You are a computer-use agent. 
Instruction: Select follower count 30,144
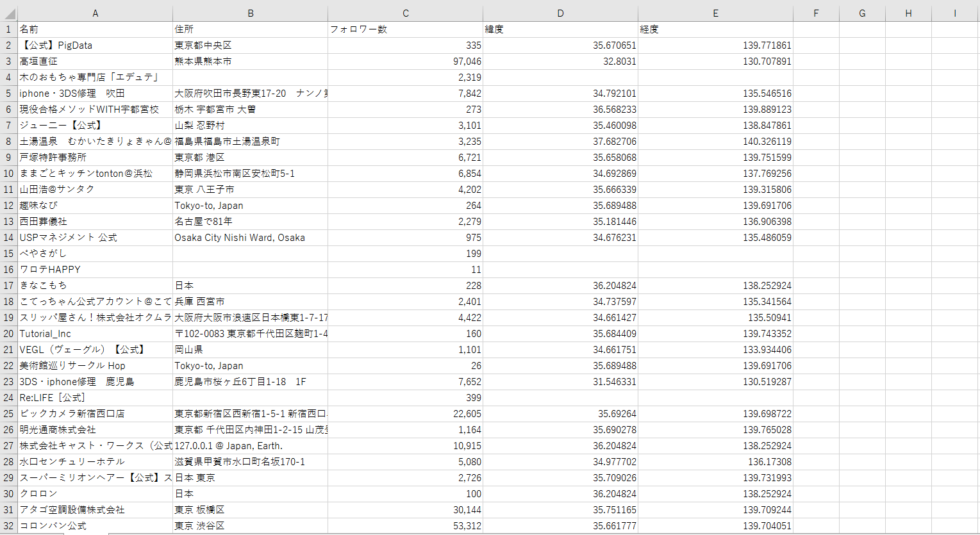point(406,510)
